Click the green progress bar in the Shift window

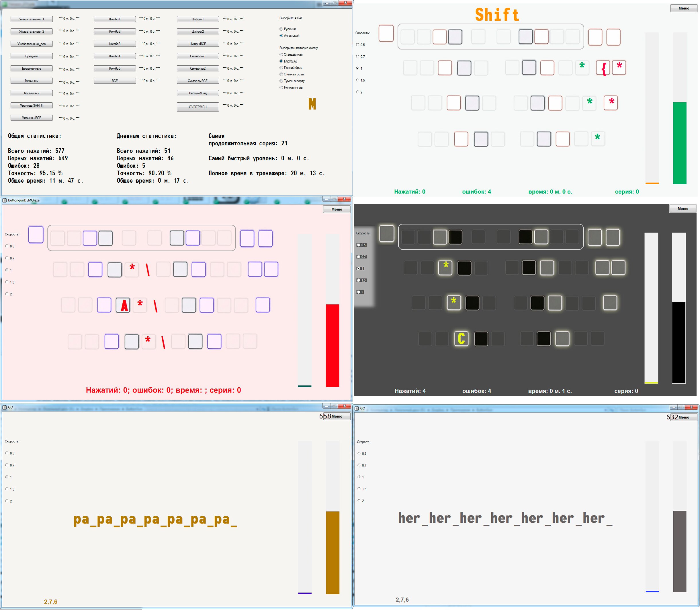(x=679, y=143)
